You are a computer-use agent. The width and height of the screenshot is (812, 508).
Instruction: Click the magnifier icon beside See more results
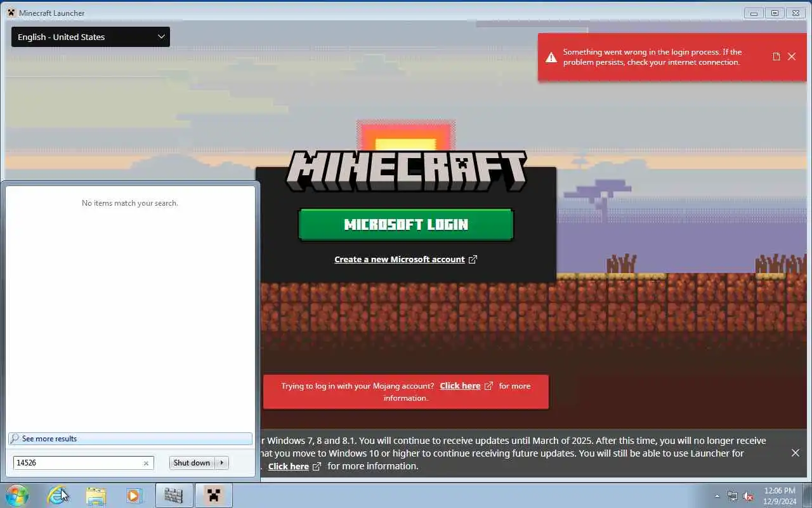coord(15,439)
